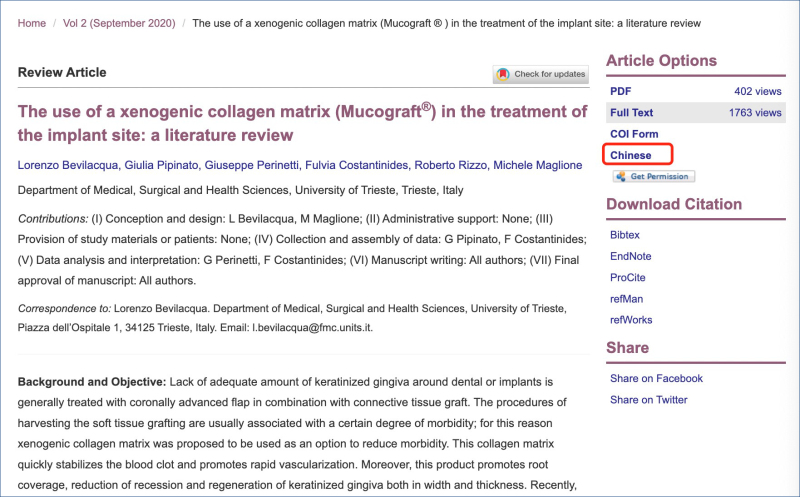This screenshot has height=497, width=800.
Task: Open the PDF article option
Action: tap(620, 91)
